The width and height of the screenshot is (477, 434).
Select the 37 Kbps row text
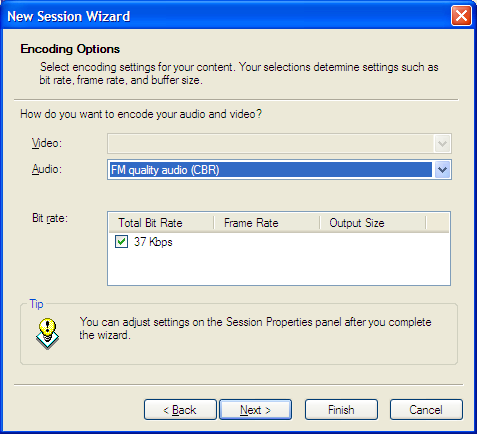click(x=153, y=242)
